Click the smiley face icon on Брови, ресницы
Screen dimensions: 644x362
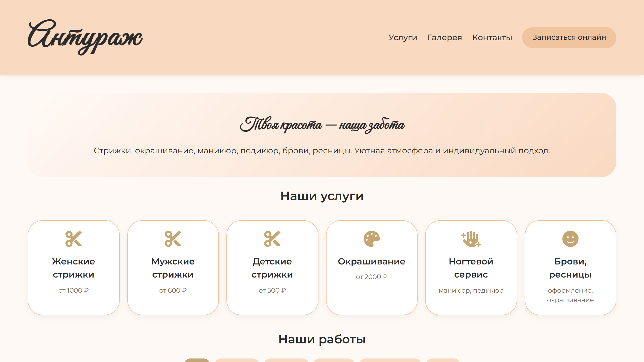click(x=570, y=239)
